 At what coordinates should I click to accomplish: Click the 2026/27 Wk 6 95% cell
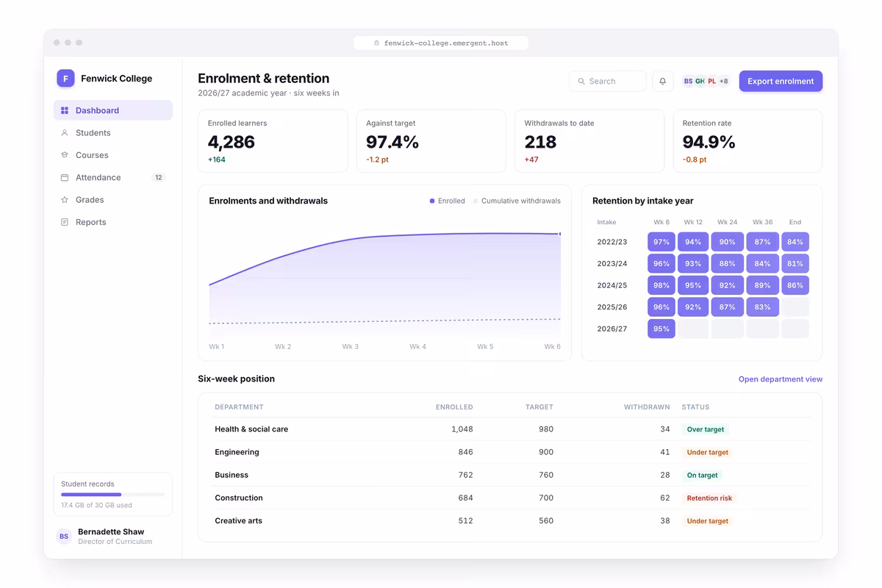click(661, 329)
